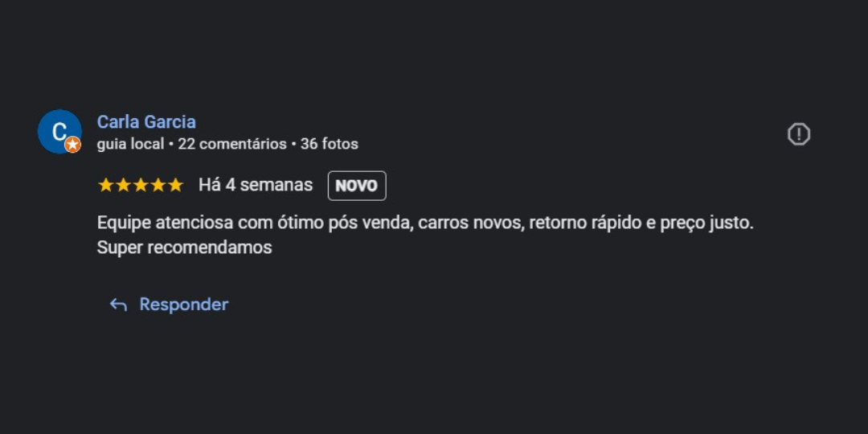Click the Responder link text

(184, 305)
